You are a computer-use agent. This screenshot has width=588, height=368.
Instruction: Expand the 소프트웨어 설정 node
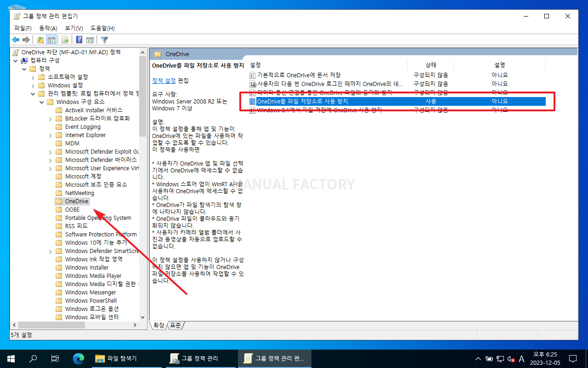click(x=33, y=77)
